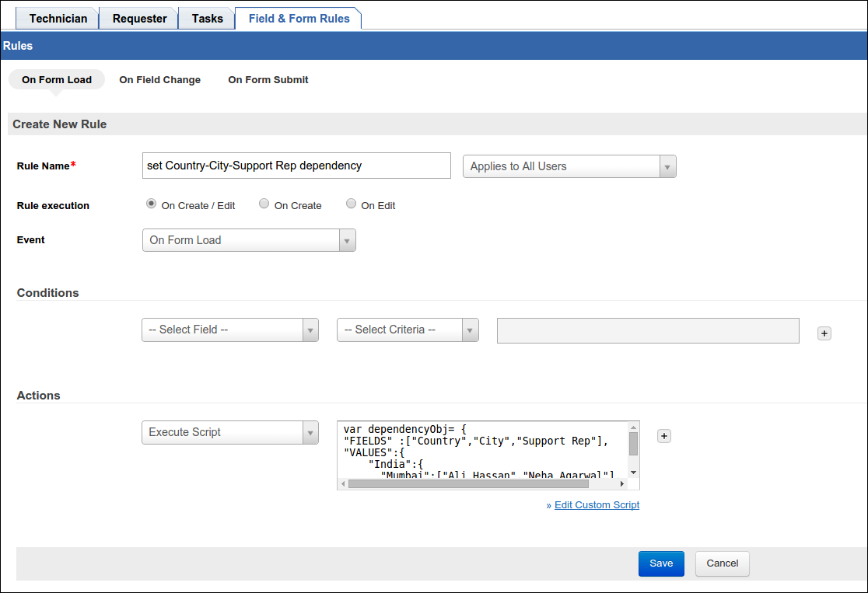Choose the On Create radio option
The image size is (868, 593).
click(264, 204)
